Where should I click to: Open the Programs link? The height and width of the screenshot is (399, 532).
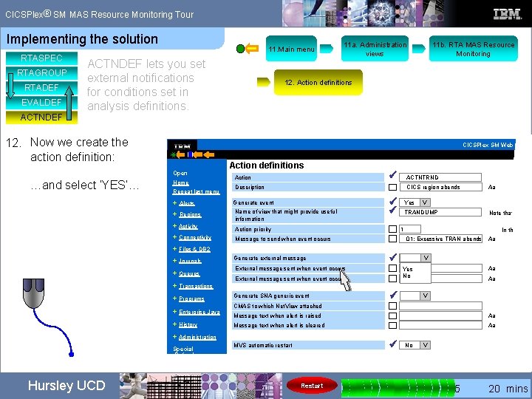[191, 299]
